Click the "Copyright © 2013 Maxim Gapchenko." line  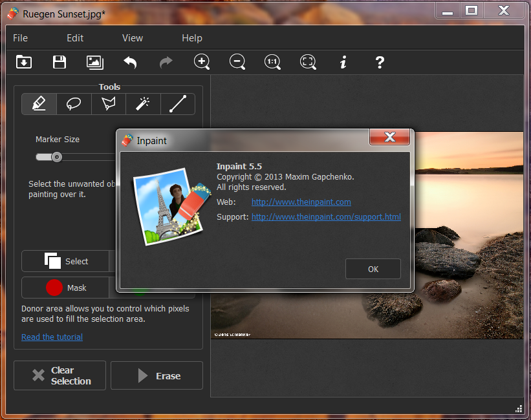(x=285, y=177)
